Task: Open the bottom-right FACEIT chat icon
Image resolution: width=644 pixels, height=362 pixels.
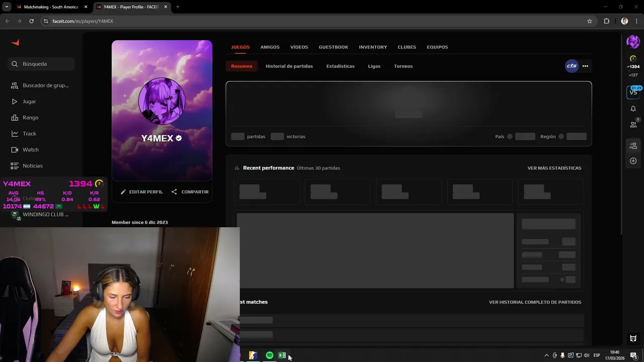Action: (633, 338)
